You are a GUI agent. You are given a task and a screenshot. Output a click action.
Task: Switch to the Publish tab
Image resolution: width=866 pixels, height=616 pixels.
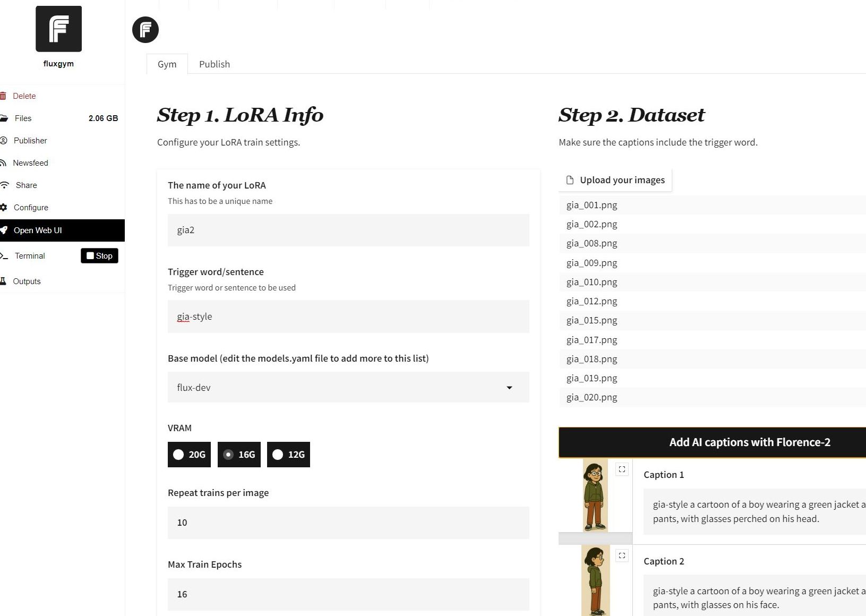tap(215, 64)
